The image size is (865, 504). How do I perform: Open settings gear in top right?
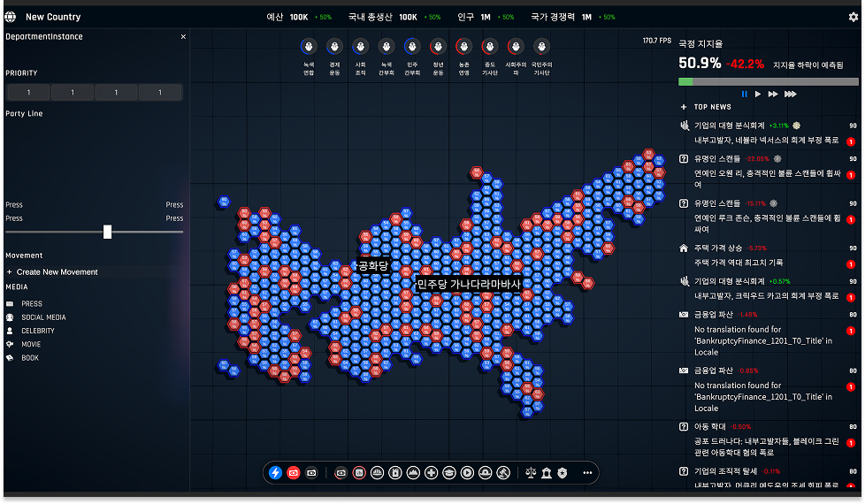point(853,17)
